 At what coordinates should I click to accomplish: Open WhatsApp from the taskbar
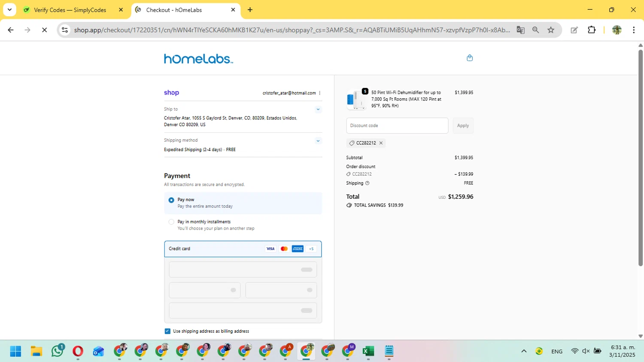(57, 351)
